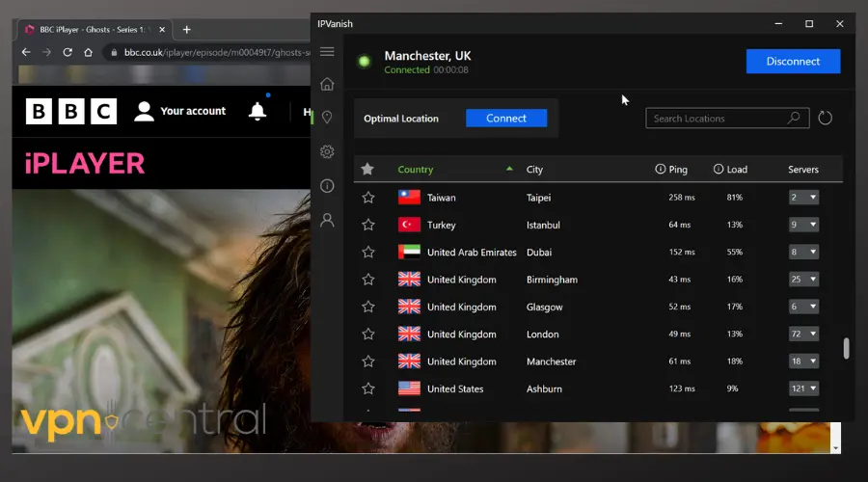868x482 pixels.
Task: Open the account profile icon in sidebar
Action: (x=327, y=220)
